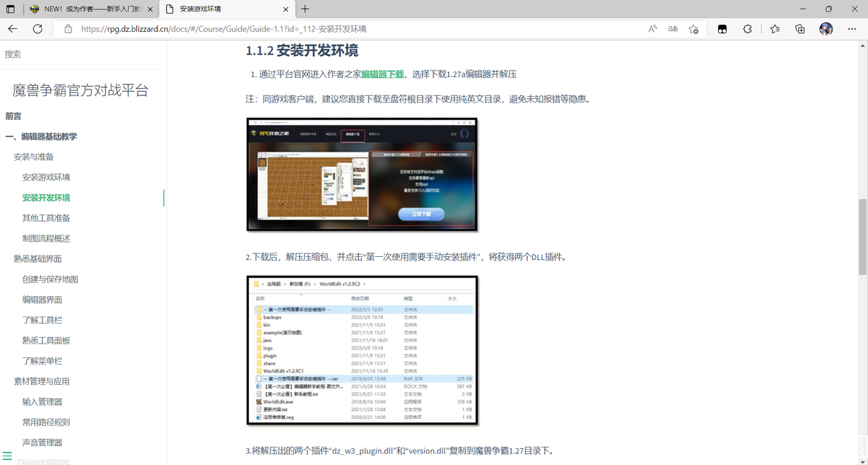Open 安装游戏环境 in the sidebar

46,178
